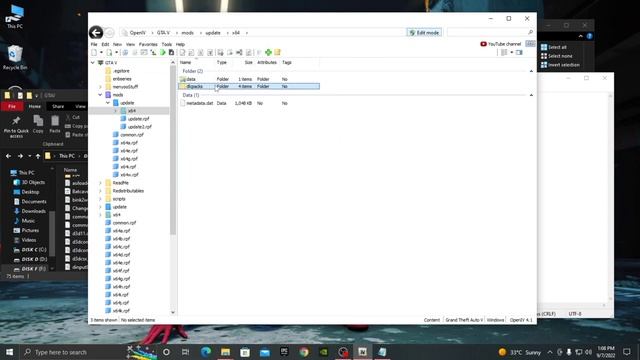Viewport: 640px width, 360px height.
Task: Open the Help menu in OpenIV
Action: click(180, 44)
